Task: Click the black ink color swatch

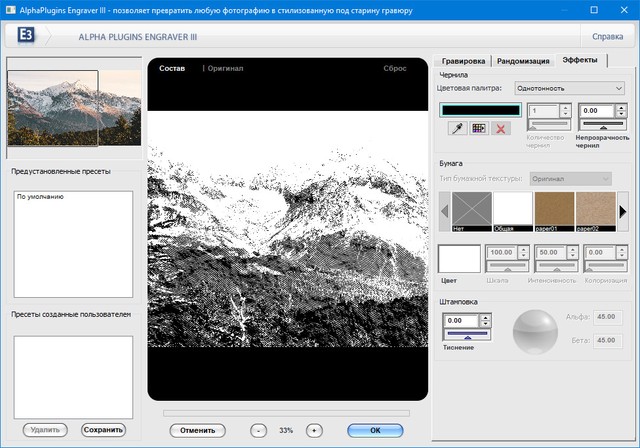Action: (x=480, y=110)
